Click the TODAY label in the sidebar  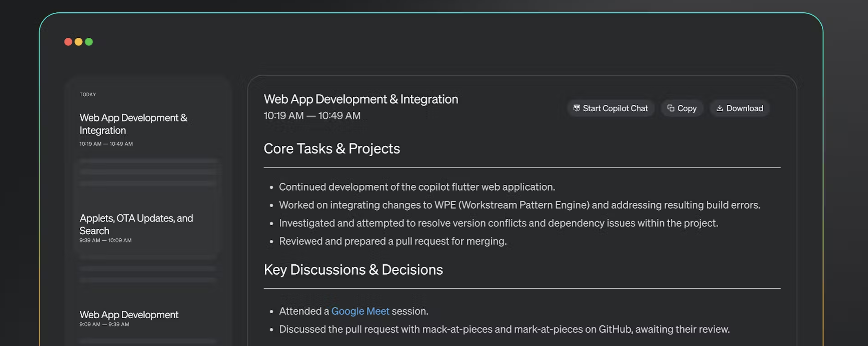88,94
